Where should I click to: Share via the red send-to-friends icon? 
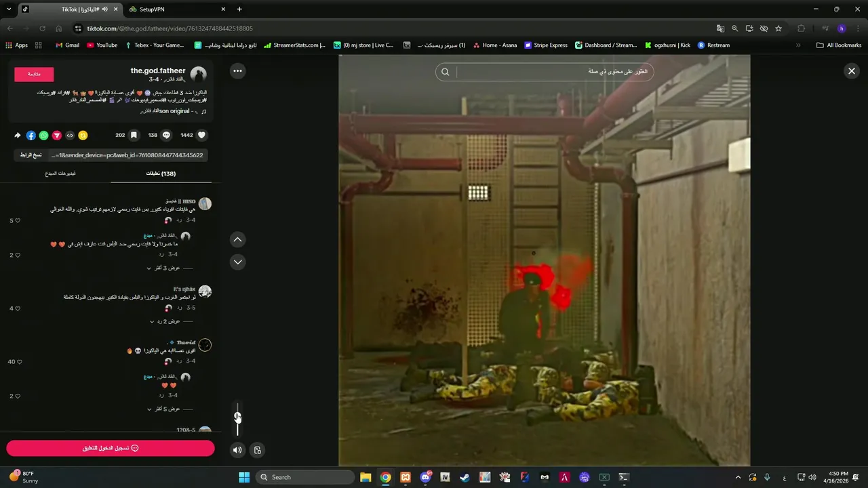[x=57, y=136]
